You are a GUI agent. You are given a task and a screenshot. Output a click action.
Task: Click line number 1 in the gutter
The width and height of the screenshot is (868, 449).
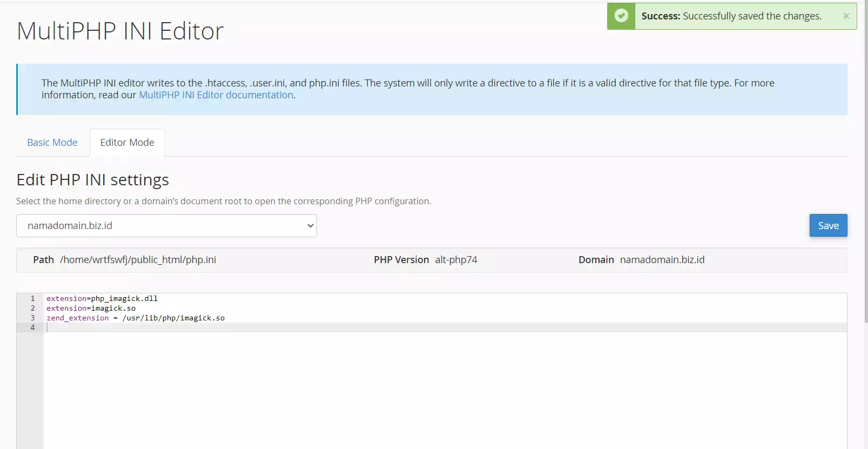[x=32, y=298]
